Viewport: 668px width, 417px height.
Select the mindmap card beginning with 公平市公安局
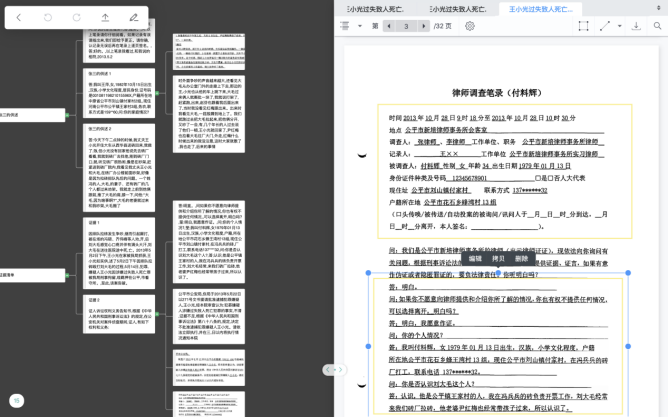coord(209,316)
